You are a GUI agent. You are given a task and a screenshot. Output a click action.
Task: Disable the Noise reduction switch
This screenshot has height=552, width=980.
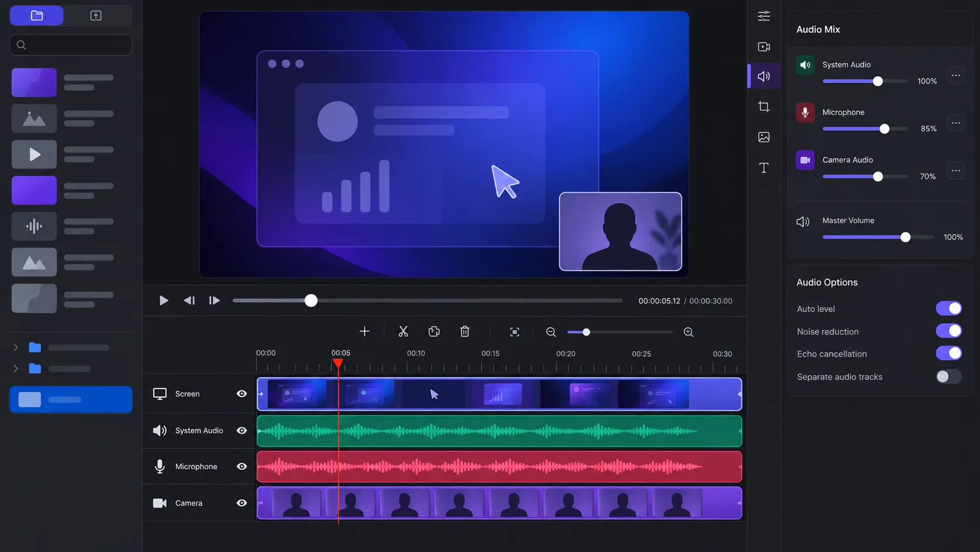click(949, 331)
